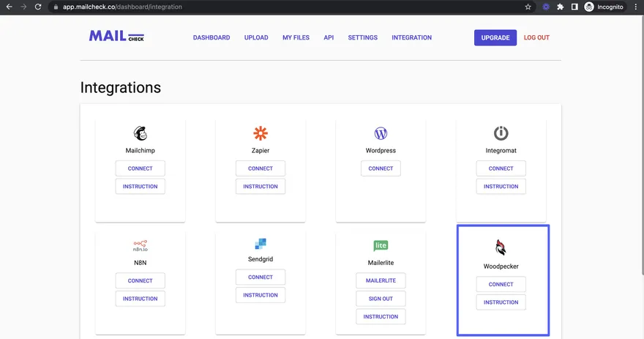644x339 pixels.
Task: Open the Dashboard nav item
Action: point(211,38)
